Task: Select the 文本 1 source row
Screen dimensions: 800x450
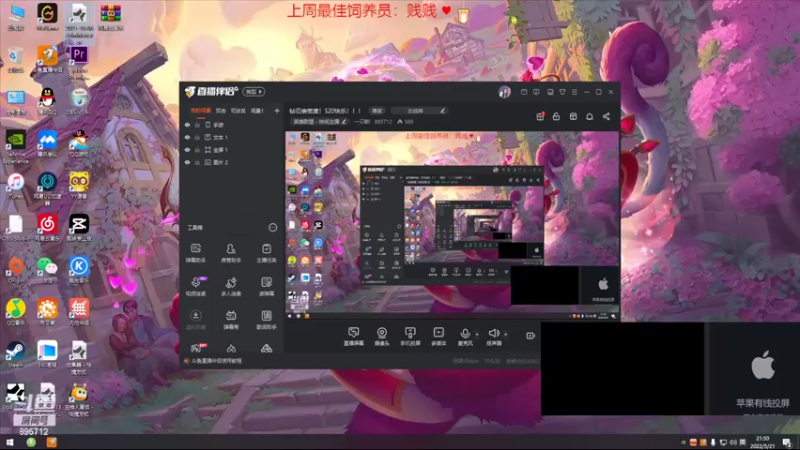Action: coord(232,137)
